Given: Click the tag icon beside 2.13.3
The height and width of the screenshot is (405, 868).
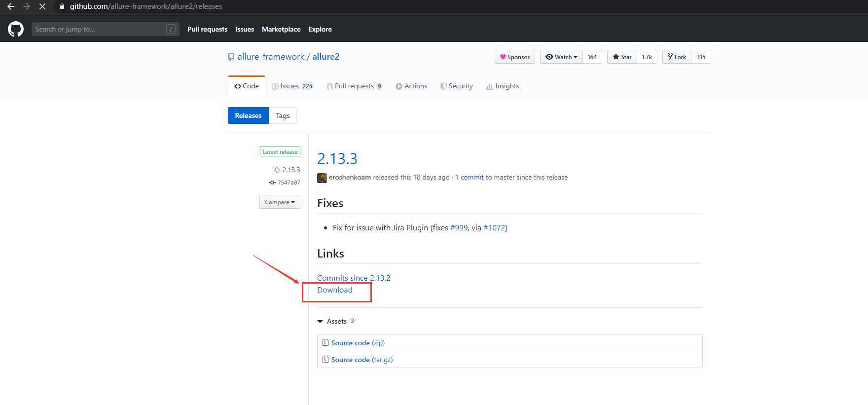Looking at the screenshot, I should (277, 170).
